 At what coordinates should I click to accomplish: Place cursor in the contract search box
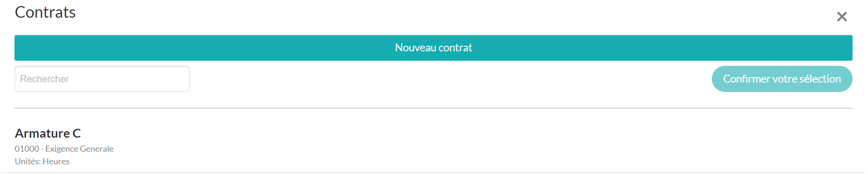(x=102, y=79)
